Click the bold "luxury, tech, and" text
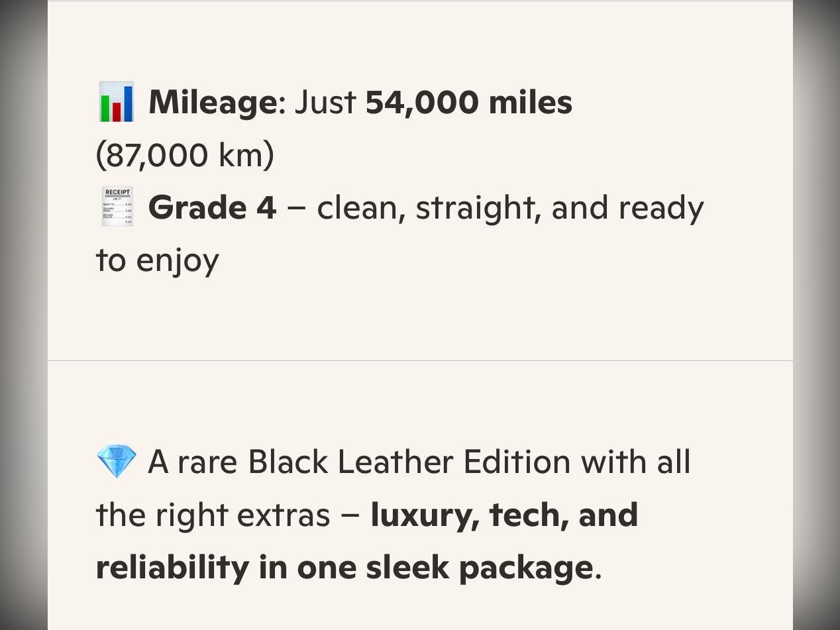 [x=503, y=515]
